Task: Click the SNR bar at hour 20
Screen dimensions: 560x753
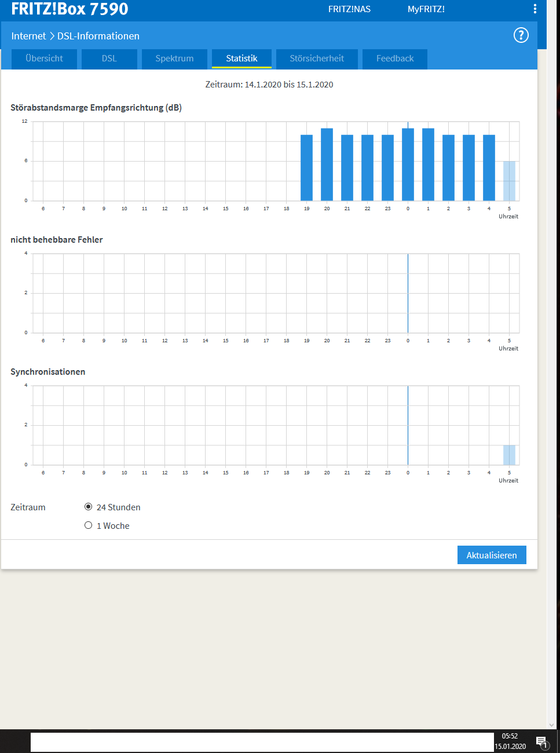Action: tap(327, 165)
